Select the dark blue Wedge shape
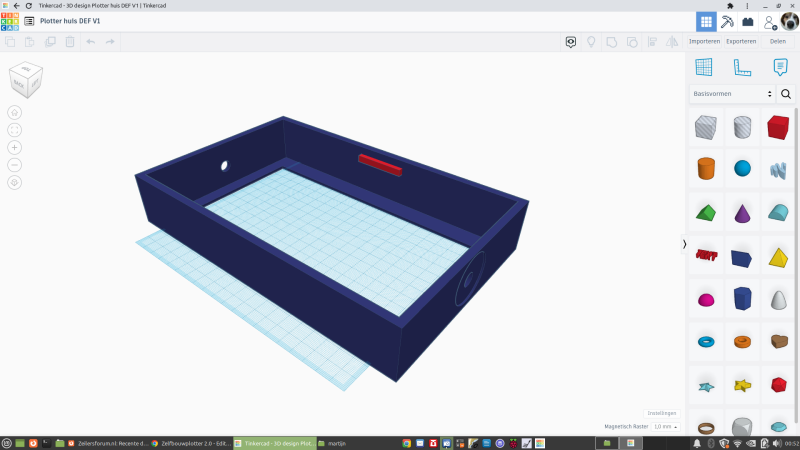Viewport: 800px width, 450px height. (741, 258)
